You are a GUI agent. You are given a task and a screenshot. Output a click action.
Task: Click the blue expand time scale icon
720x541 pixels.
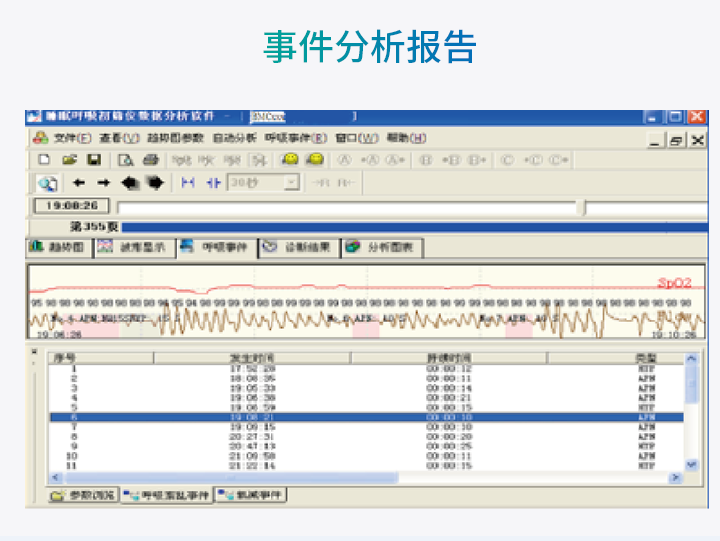[x=188, y=183]
